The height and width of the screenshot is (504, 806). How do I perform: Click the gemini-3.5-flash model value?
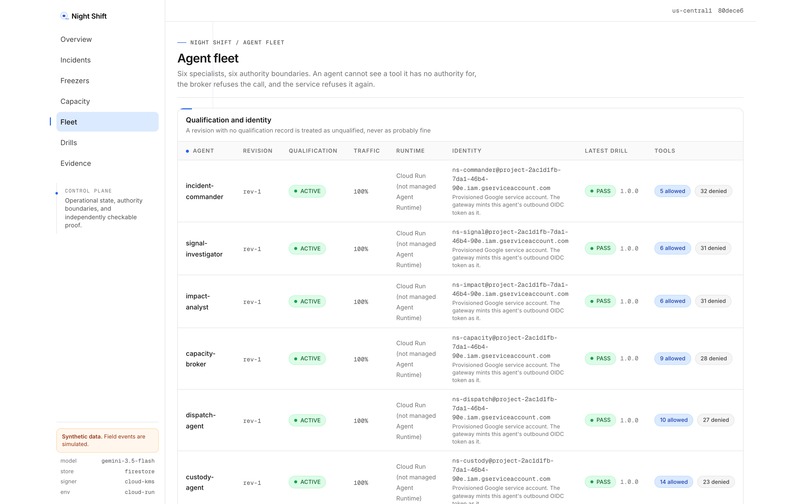click(x=128, y=461)
